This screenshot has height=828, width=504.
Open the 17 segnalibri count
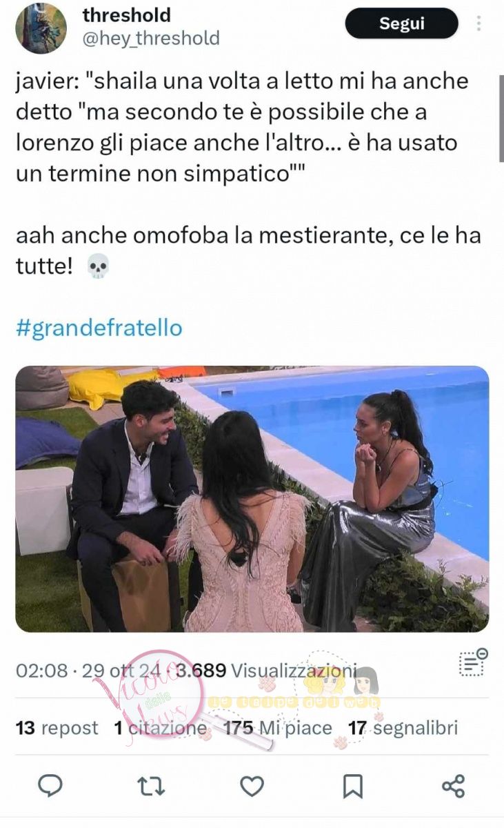tap(403, 728)
